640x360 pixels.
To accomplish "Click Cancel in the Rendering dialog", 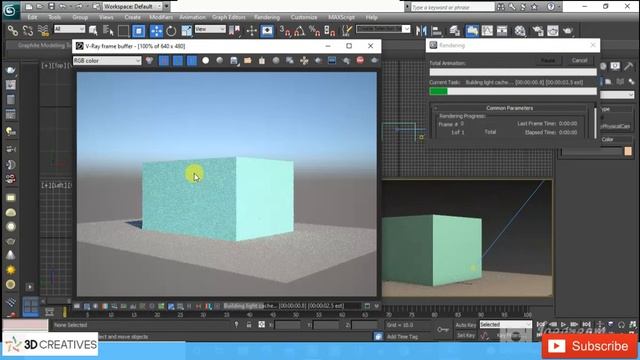I will 579,60.
